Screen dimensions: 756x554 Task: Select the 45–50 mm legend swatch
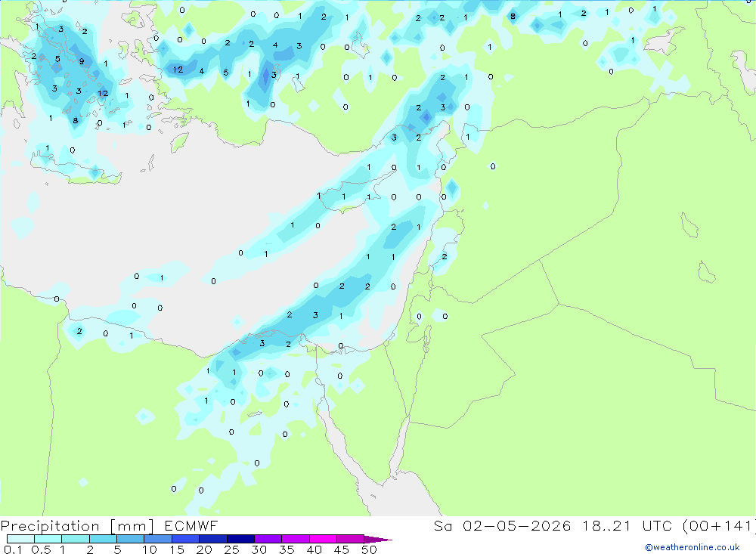pos(350,539)
